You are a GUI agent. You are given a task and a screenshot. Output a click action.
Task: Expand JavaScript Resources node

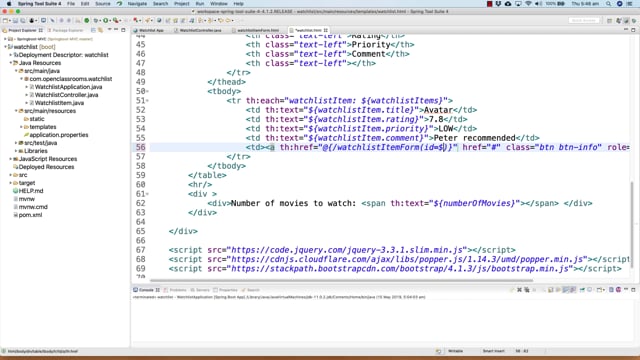click(x=11, y=159)
